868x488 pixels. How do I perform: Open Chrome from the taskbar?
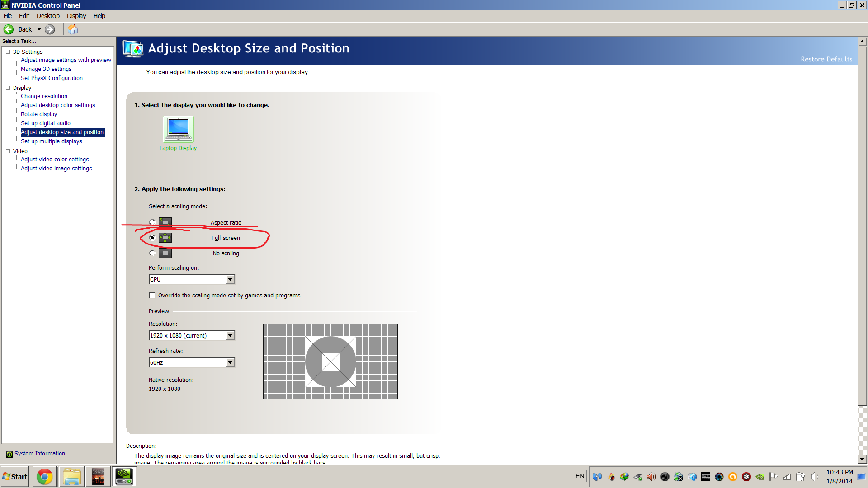44,477
